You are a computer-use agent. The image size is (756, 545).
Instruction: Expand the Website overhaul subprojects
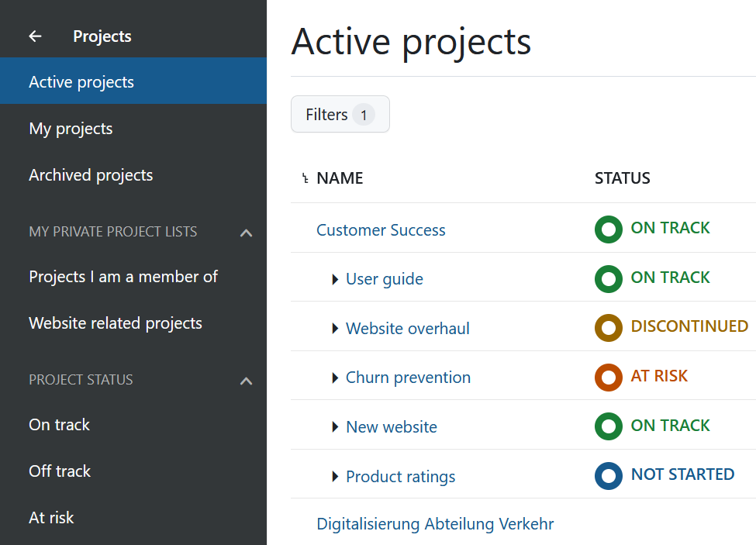(x=335, y=329)
